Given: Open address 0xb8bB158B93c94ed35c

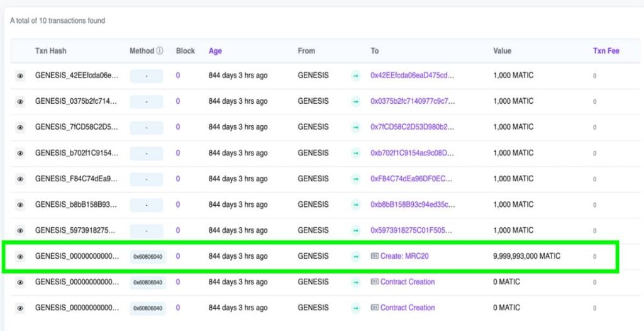Looking at the screenshot, I should [x=413, y=205].
